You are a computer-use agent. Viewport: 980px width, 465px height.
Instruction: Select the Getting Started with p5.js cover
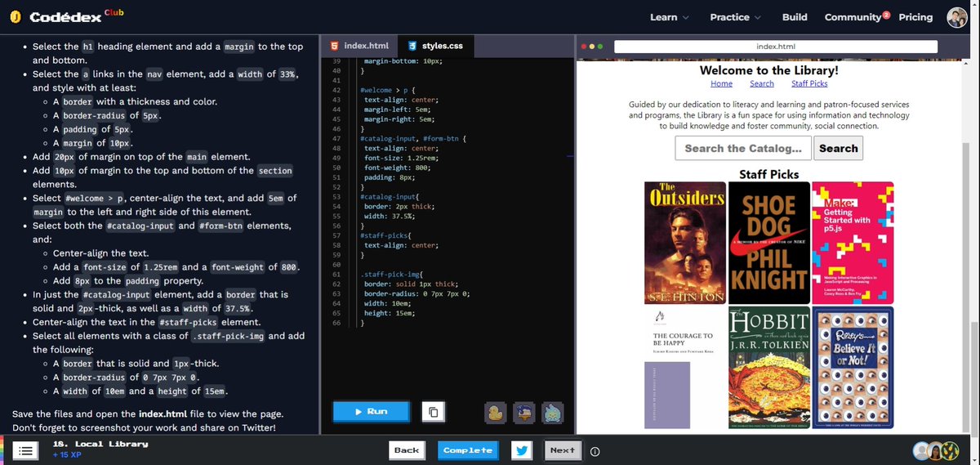(x=853, y=243)
